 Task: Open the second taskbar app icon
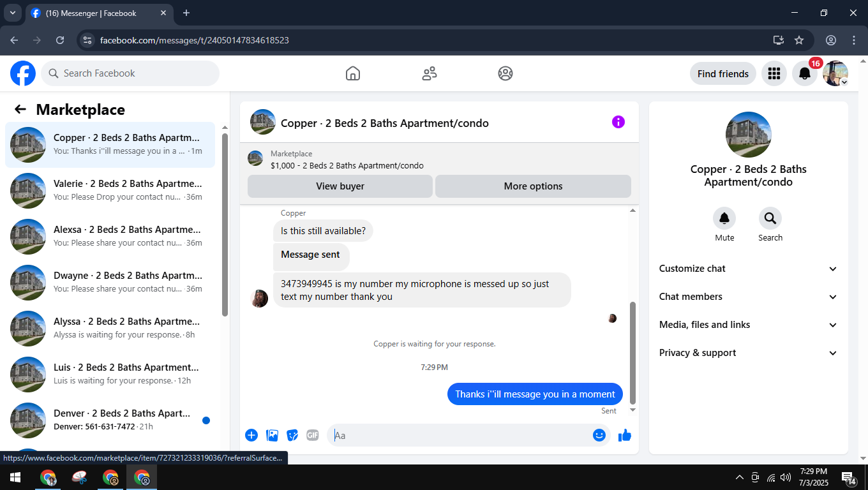click(x=80, y=477)
